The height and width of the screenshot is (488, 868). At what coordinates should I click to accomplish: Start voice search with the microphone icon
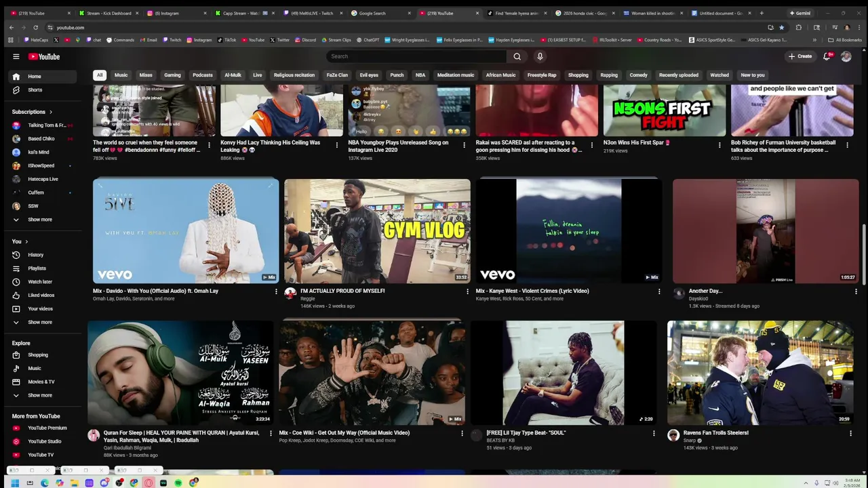coord(540,56)
